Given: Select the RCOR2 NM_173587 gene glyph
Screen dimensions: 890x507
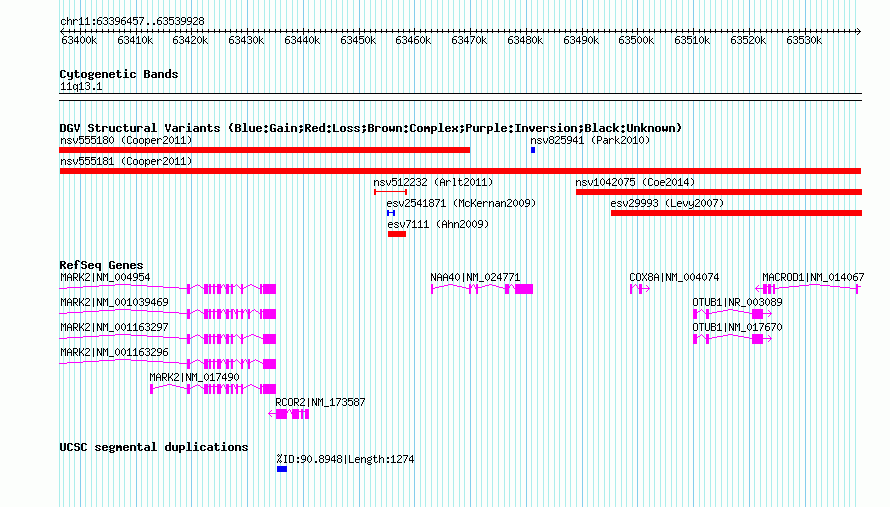Looking at the screenshot, I should [289, 414].
